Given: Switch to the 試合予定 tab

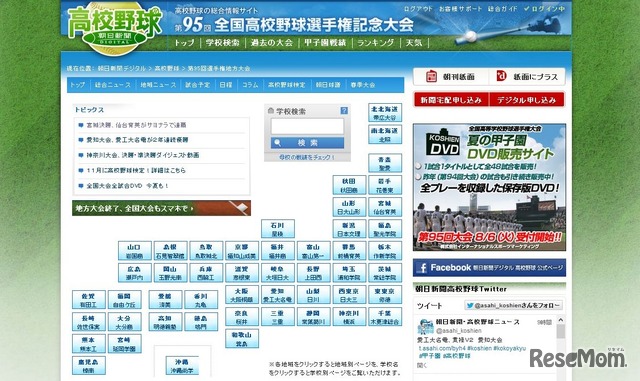Looking at the screenshot, I should pos(198,85).
